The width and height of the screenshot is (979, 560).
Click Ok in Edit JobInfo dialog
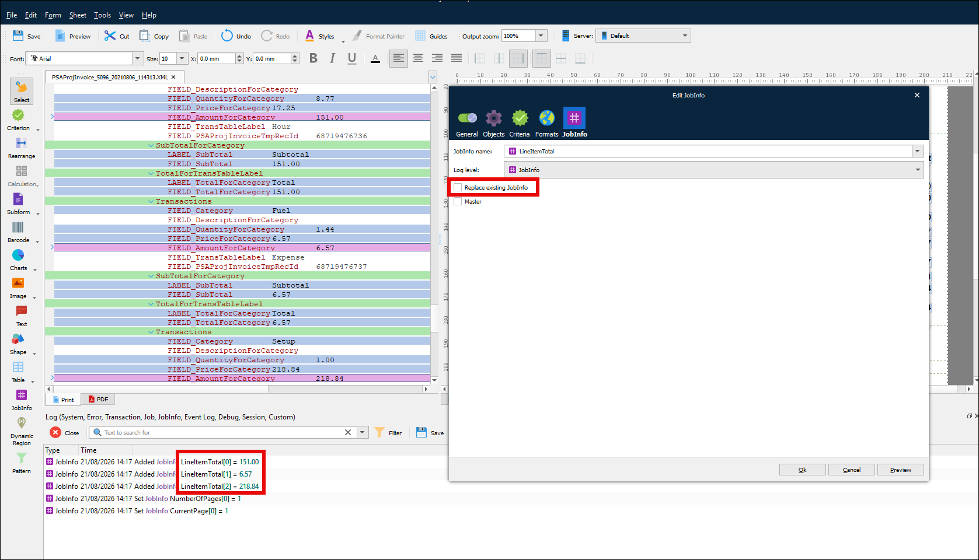point(803,470)
